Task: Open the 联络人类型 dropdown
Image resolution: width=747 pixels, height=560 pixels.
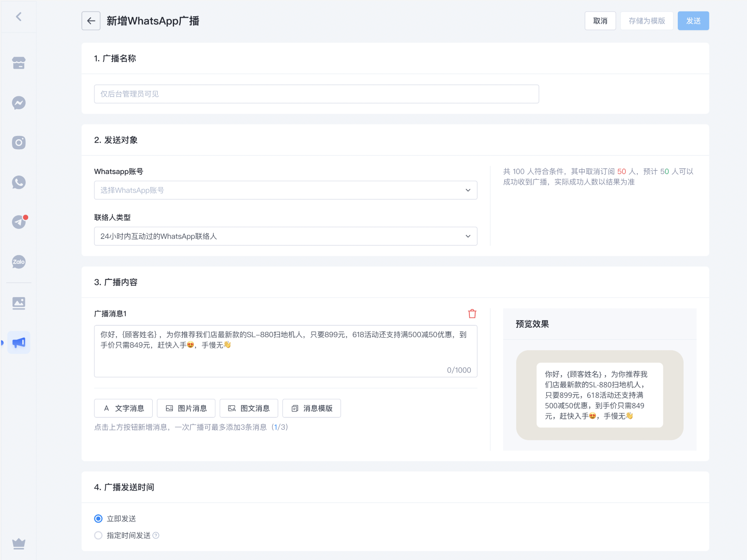Action: coord(286,236)
